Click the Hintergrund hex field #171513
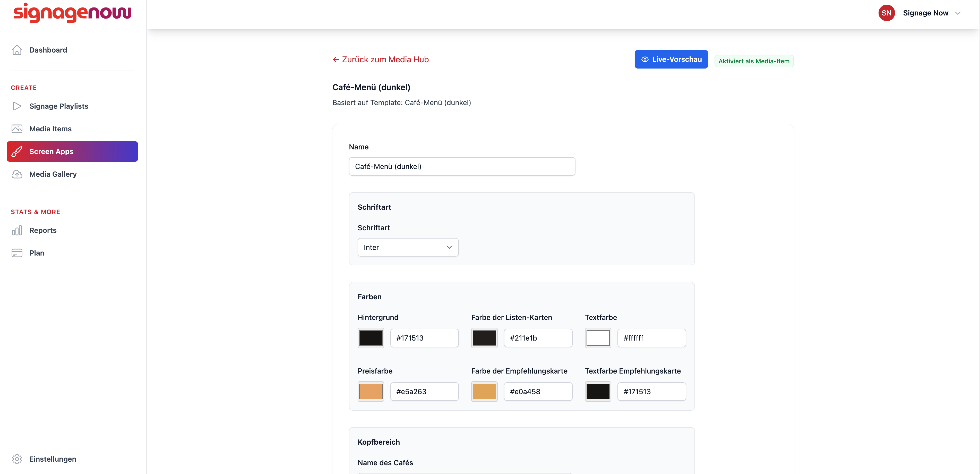Screen dimensions: 980x474 pyautogui.click(x=424, y=338)
